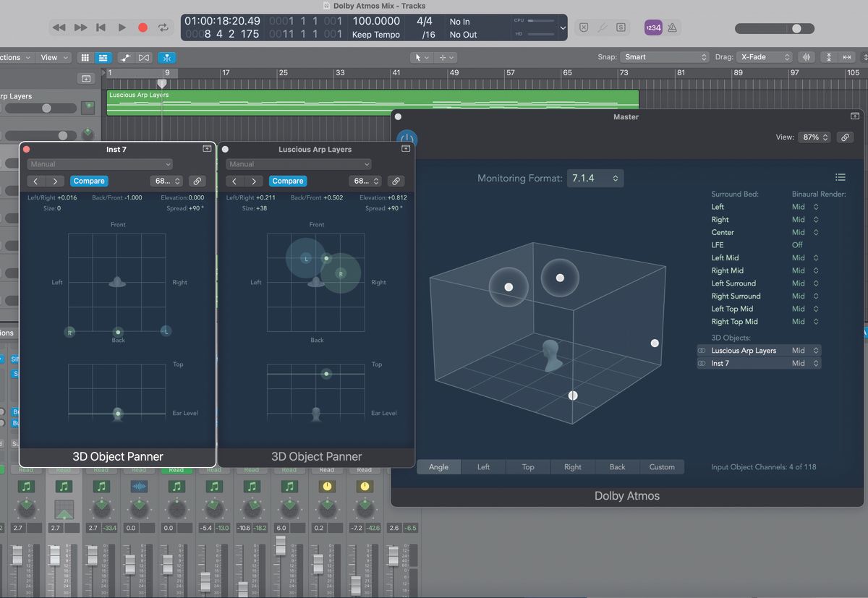The height and width of the screenshot is (598, 868).
Task: Click the tuning fork icon in the toolbar
Action: pos(603,27)
